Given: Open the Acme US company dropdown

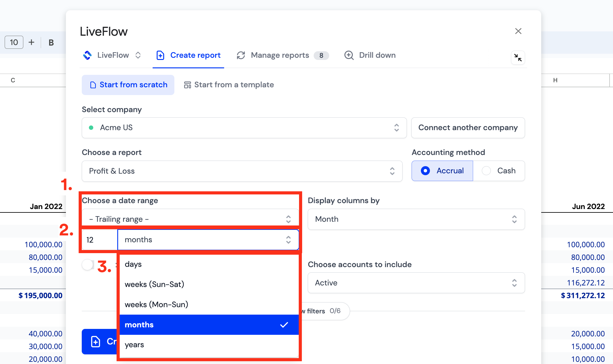Looking at the screenshot, I should point(244,128).
